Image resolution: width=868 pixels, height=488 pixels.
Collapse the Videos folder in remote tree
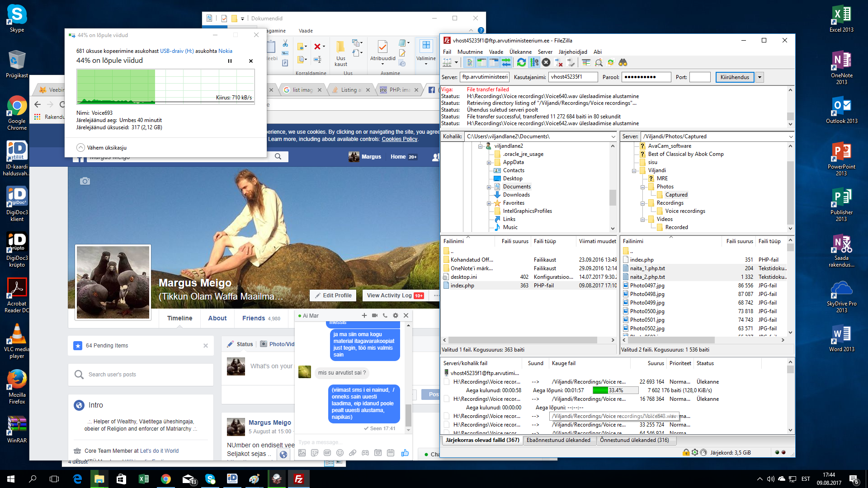(x=642, y=220)
